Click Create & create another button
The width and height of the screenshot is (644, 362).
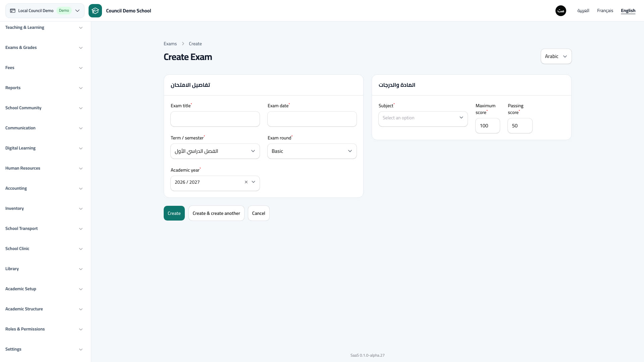tap(216, 213)
